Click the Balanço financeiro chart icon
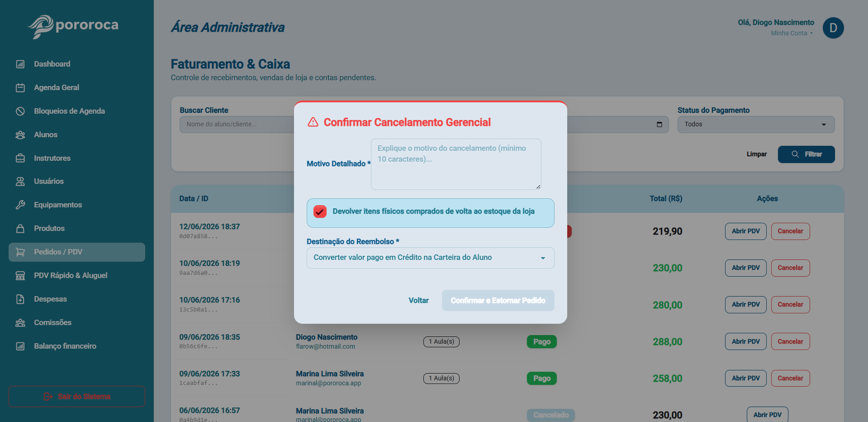The width and height of the screenshot is (868, 422). pos(20,346)
